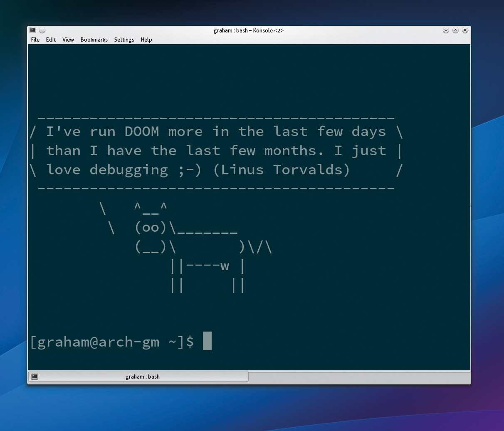The width and height of the screenshot is (504, 431).
Task: Click the terminal icon in the bash tab
Action: [x=35, y=377]
